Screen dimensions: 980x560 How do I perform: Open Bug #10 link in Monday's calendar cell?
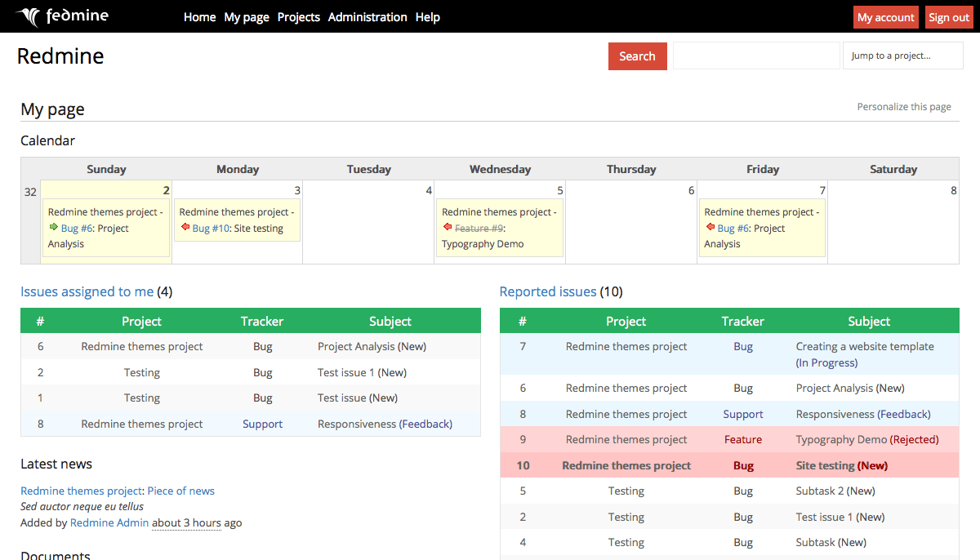(x=212, y=229)
